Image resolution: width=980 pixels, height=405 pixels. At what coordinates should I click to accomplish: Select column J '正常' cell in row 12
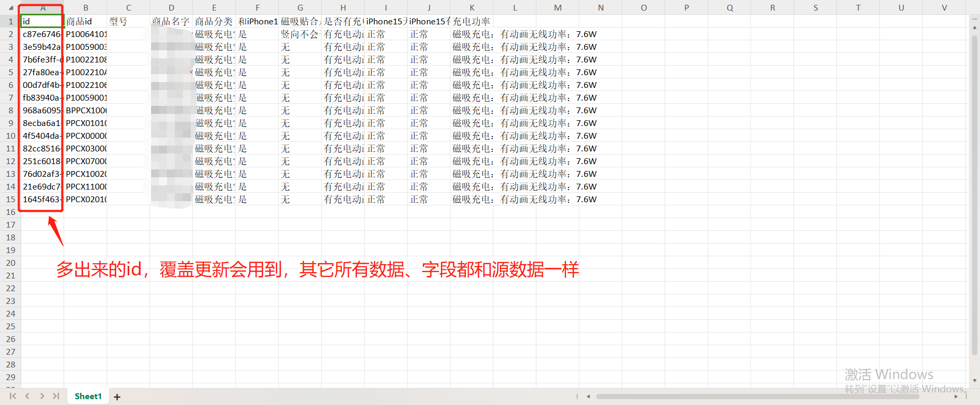(x=429, y=161)
